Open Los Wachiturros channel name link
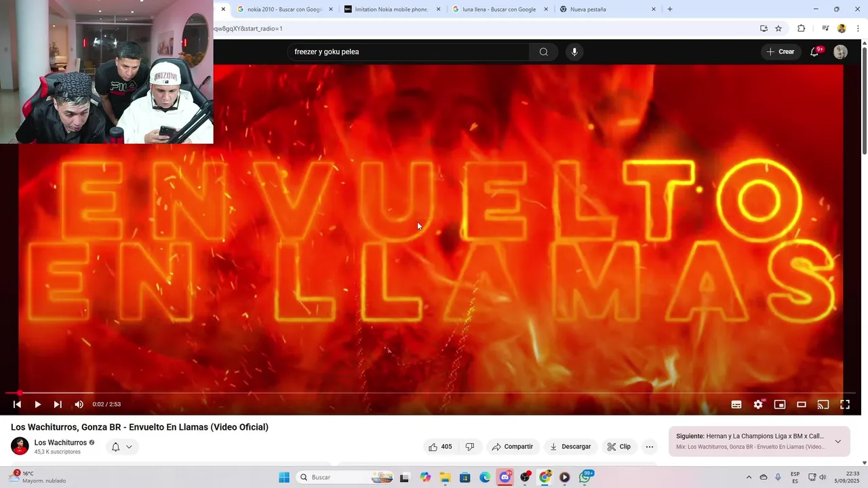 pos(60,443)
